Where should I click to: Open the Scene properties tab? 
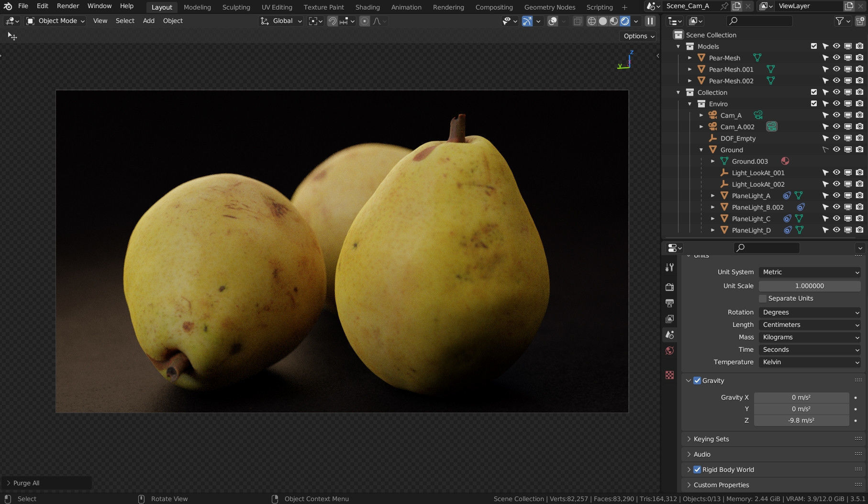(669, 335)
